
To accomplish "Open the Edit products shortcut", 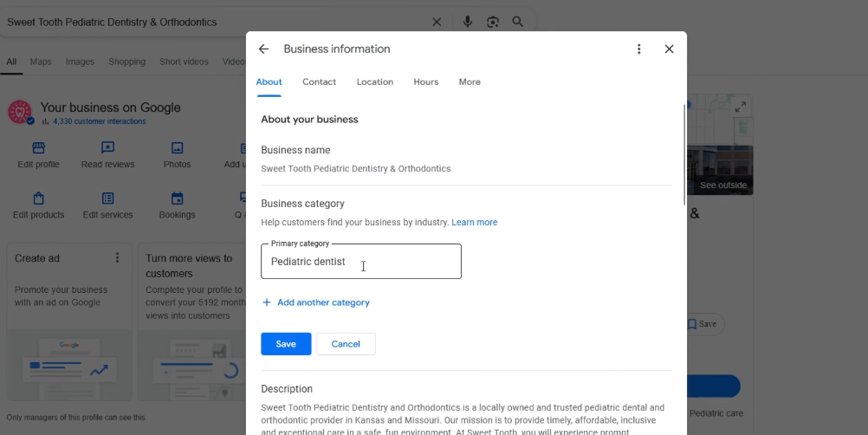I will coord(38,206).
